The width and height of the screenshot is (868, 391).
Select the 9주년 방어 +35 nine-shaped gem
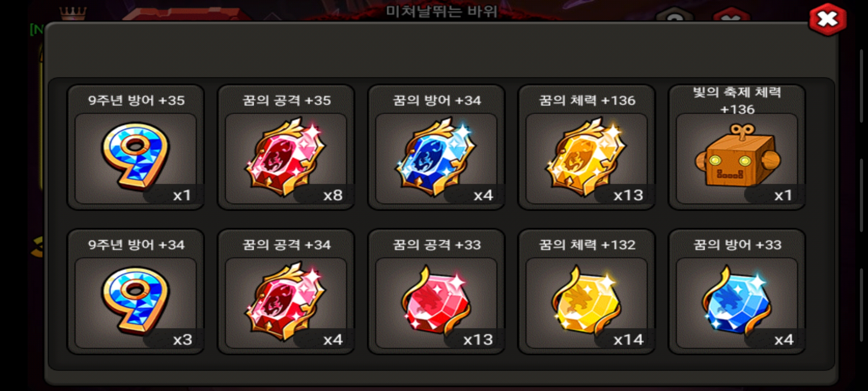(136, 156)
